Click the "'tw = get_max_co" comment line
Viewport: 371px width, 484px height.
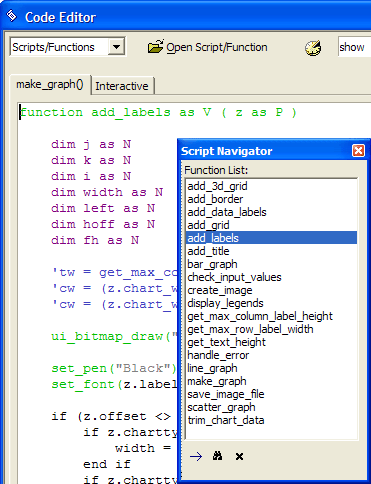[x=114, y=273]
